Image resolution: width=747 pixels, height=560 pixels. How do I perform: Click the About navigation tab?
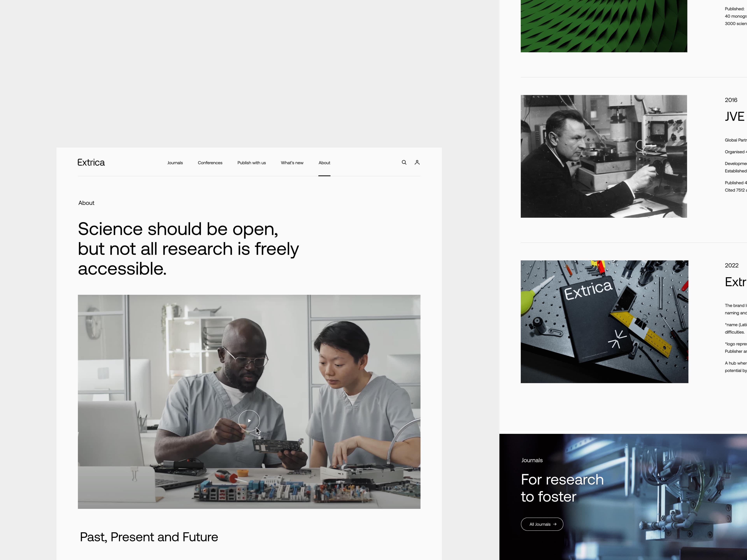tap(324, 163)
